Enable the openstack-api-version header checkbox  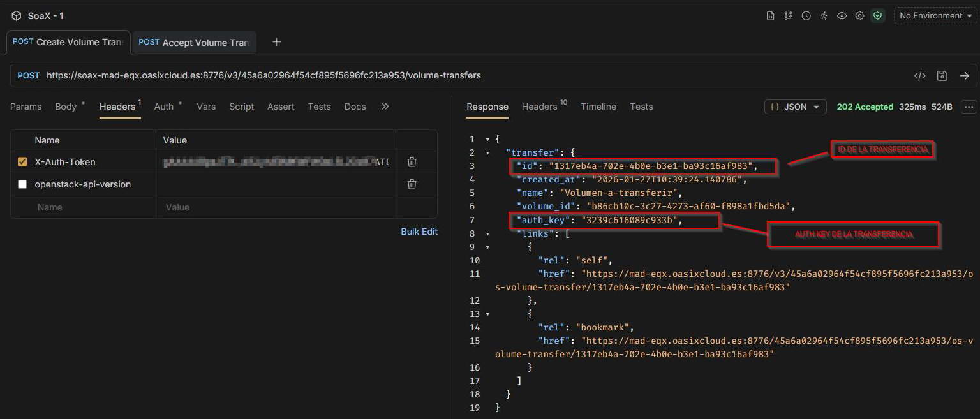[x=22, y=184]
